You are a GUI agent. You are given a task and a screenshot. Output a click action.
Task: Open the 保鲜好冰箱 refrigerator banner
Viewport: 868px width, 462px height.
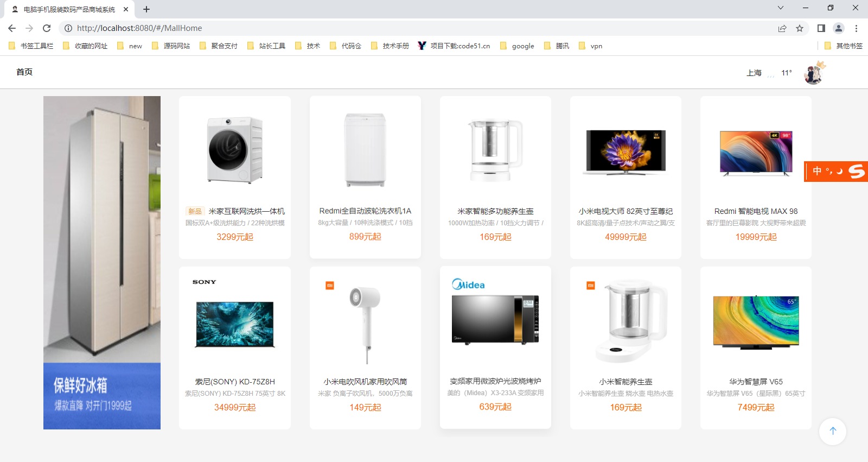pos(102,263)
